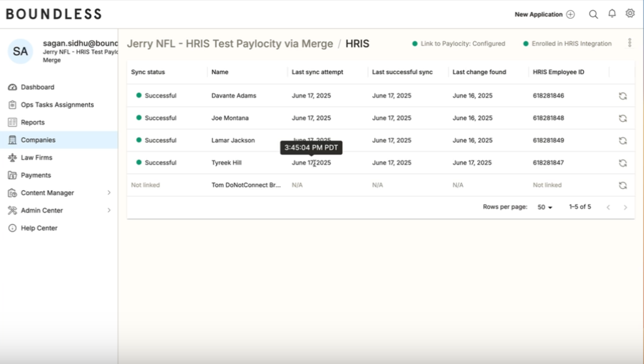
Task: Go to the previous page arrow
Action: (x=608, y=207)
